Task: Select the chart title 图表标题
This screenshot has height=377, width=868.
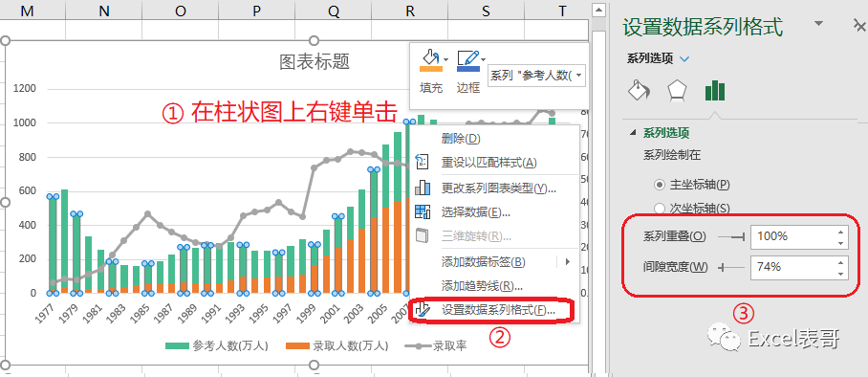Action: pyautogui.click(x=315, y=61)
